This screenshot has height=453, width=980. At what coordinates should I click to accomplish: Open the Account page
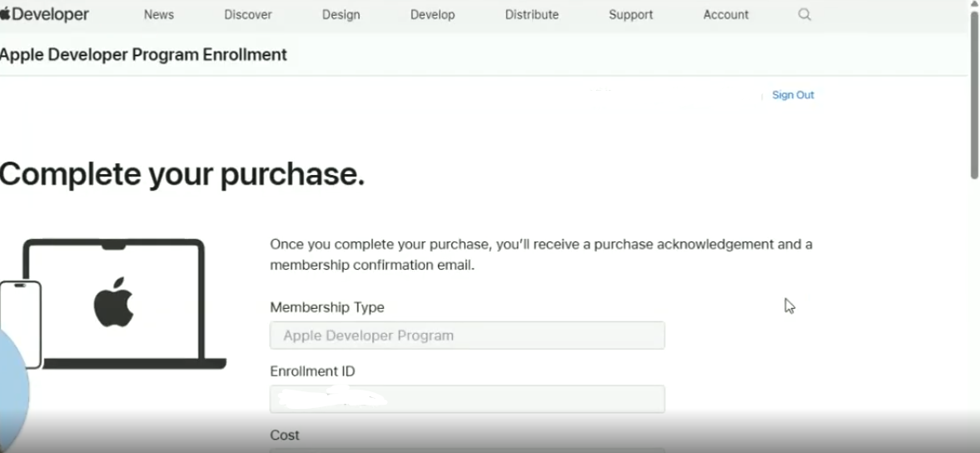(726, 14)
